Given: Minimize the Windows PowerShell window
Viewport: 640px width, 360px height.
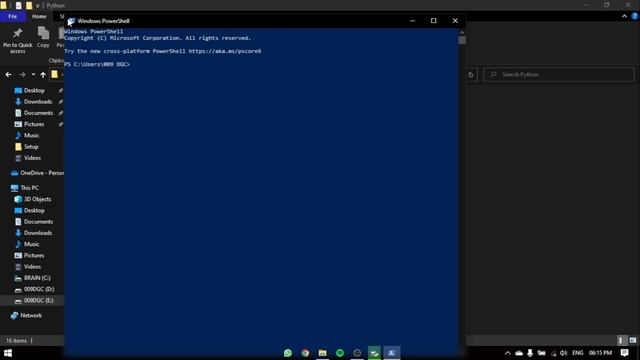Looking at the screenshot, I should pyautogui.click(x=412, y=21).
